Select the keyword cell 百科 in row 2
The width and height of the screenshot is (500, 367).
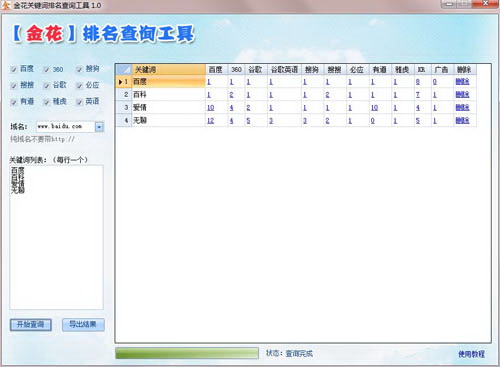tap(169, 95)
